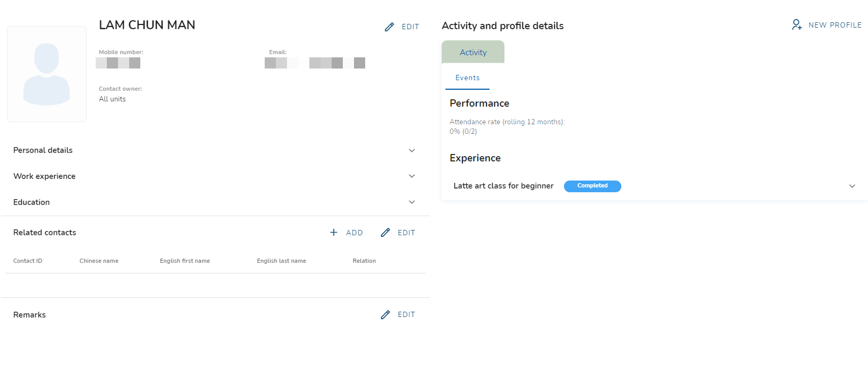Click the Completed status badge

592,186
